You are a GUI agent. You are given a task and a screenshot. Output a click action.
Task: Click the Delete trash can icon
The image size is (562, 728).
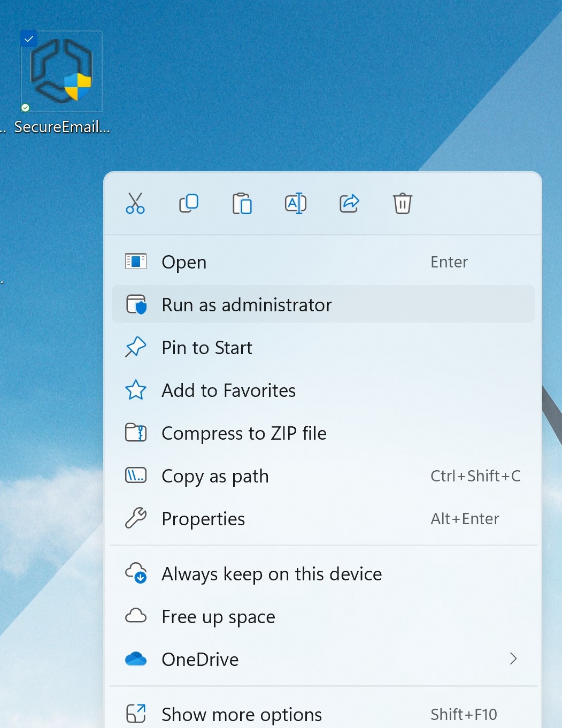point(403,203)
